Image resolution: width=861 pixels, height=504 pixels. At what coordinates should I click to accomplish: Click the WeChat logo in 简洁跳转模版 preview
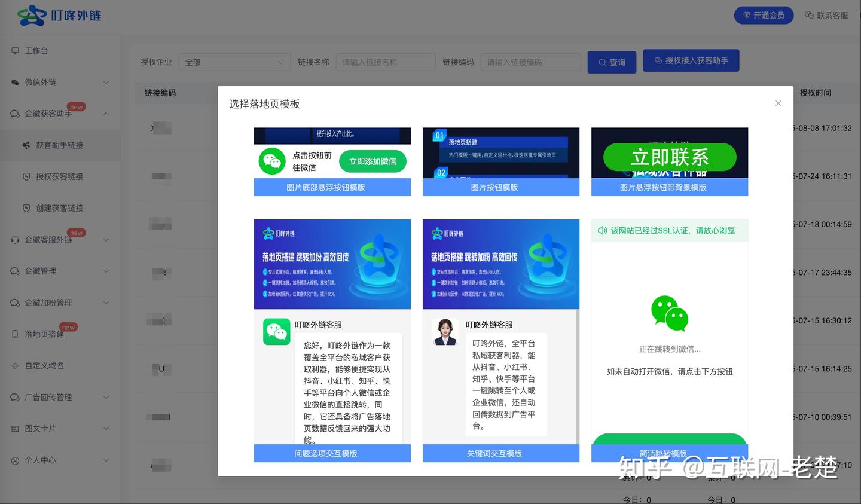pos(670,313)
